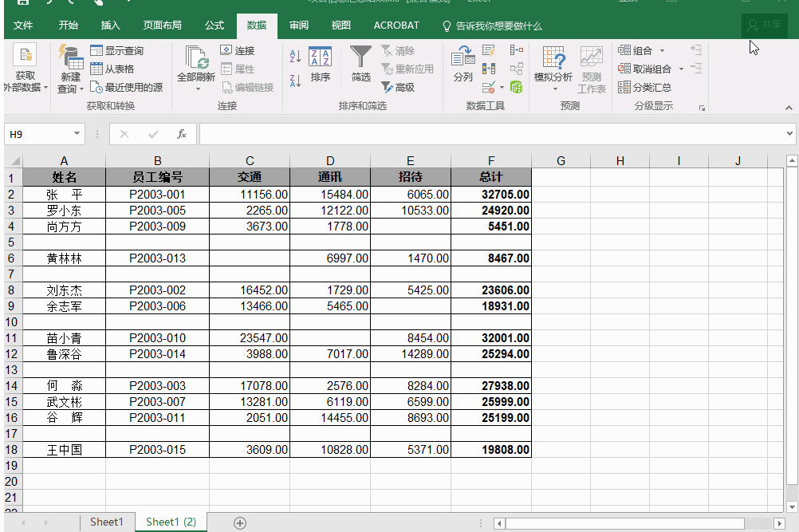The image size is (799, 532).
Task: Click the Insert Function fx button
Action: 181,134
